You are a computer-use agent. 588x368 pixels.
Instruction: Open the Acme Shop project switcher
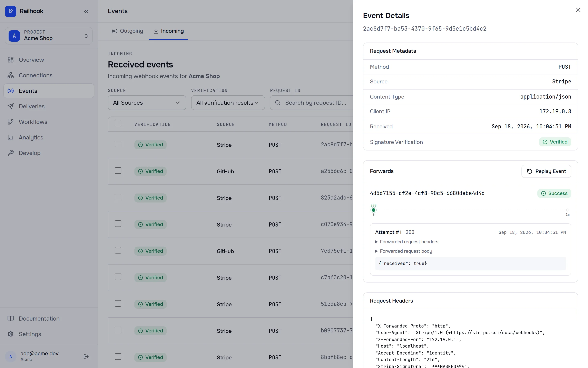(49, 36)
